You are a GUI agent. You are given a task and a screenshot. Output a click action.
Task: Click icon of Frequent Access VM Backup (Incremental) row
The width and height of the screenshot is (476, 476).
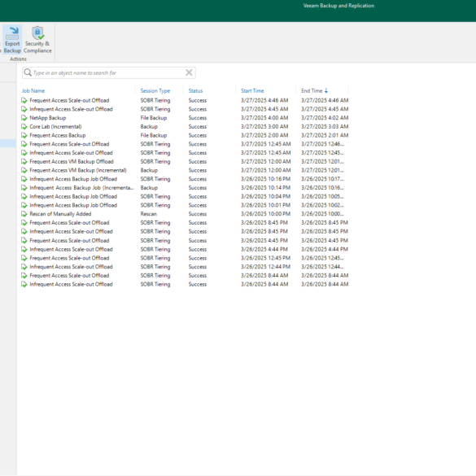click(x=24, y=170)
